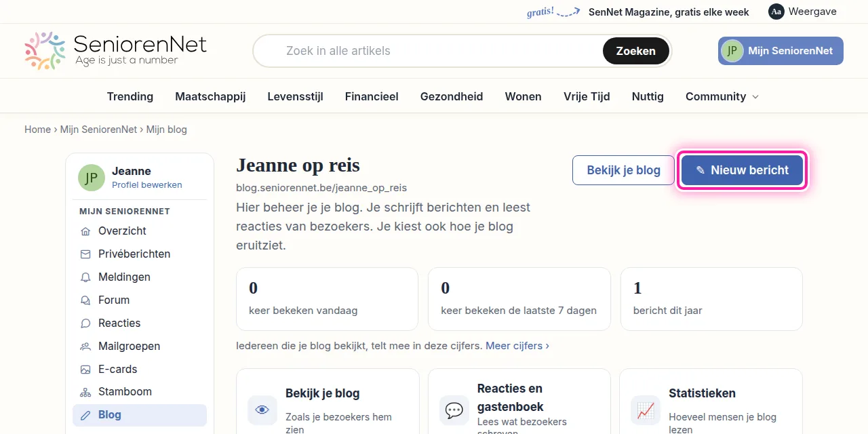Click Mijn SeniorenNet in the breadcrumb

(x=99, y=130)
